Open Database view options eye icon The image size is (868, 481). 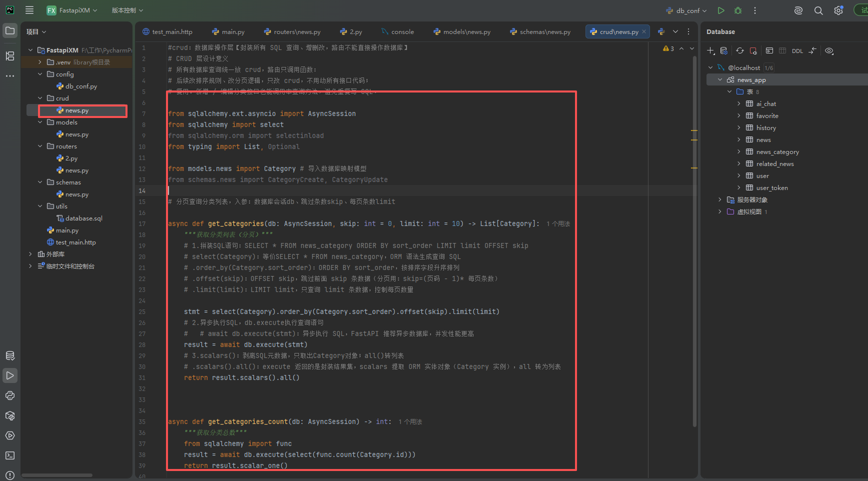tap(829, 50)
